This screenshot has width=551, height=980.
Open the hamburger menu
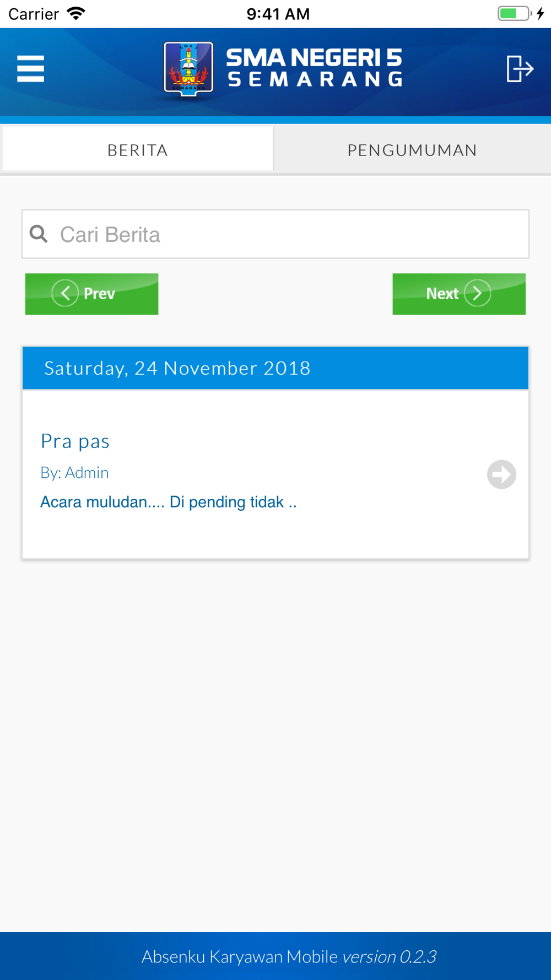30,69
